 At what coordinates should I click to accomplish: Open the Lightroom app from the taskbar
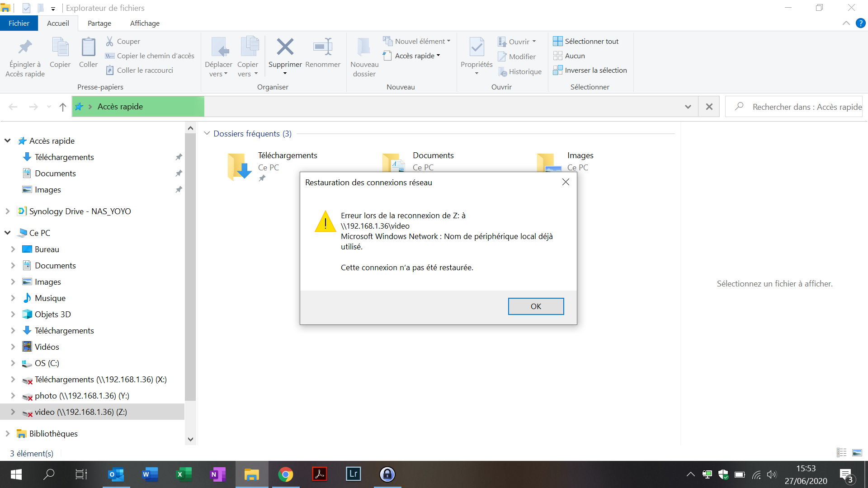(353, 474)
